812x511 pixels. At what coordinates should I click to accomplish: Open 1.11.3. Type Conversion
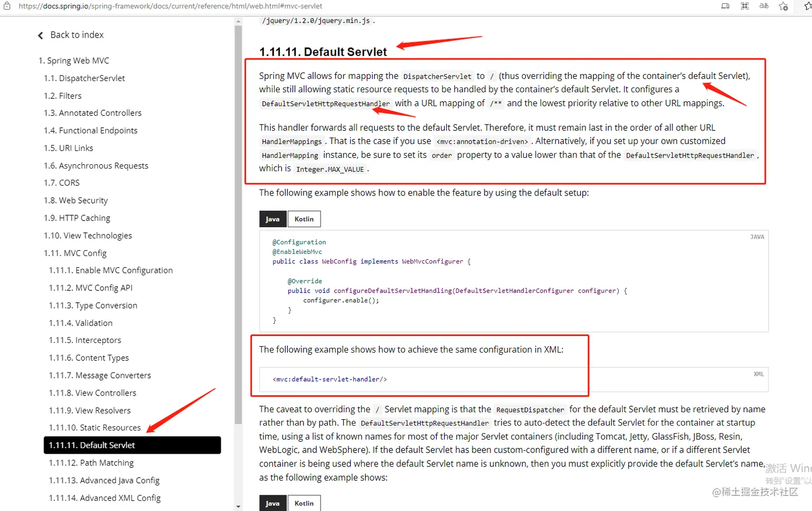(x=93, y=306)
